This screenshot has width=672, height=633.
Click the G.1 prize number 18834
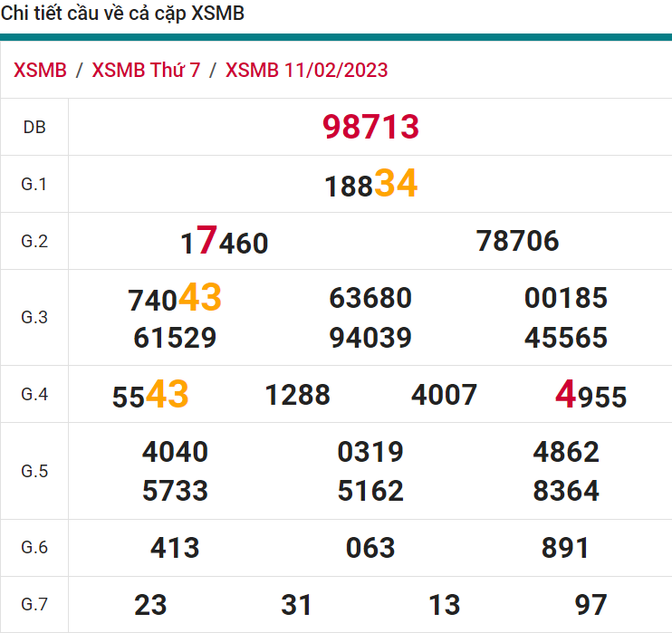click(370, 185)
